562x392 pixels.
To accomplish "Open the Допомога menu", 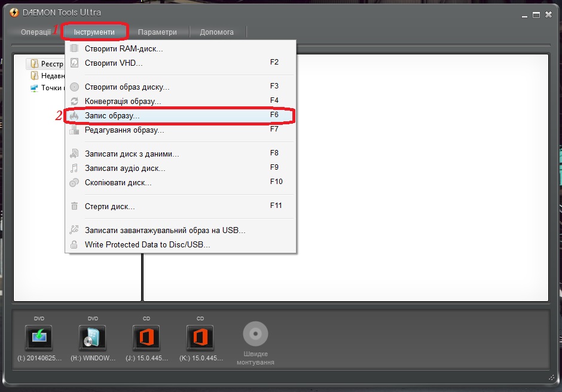I will coord(216,32).
